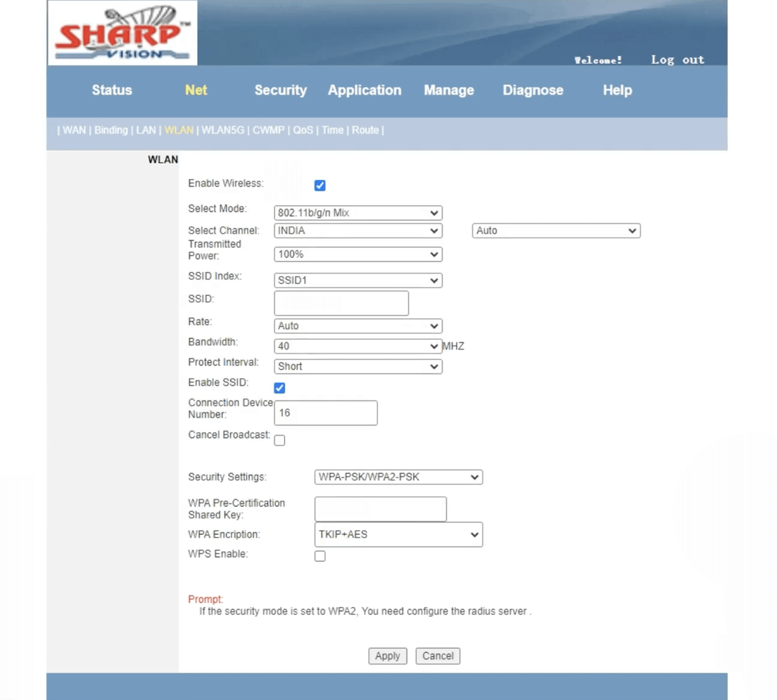
Task: Uncheck the Enable Wireless checkbox
Action: 320,185
